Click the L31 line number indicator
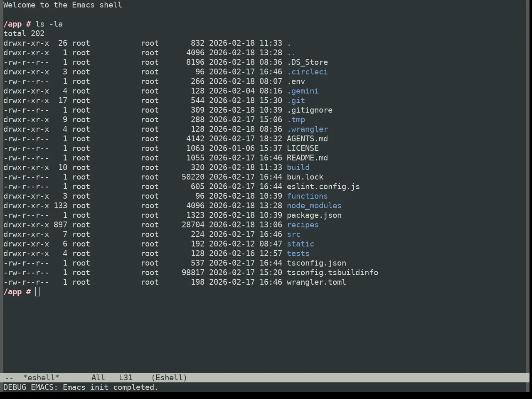Screen dimensions: 532x399 [126, 378]
